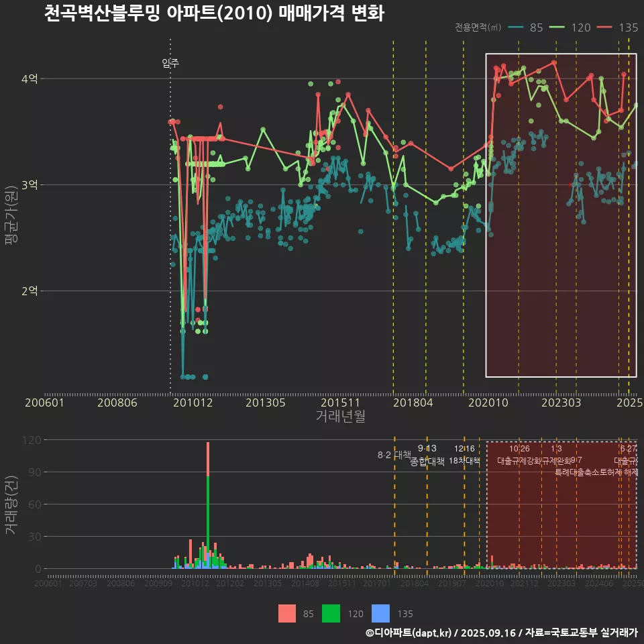Click 201511 on the price chart x-axis
644x644 pixels.
point(341,402)
